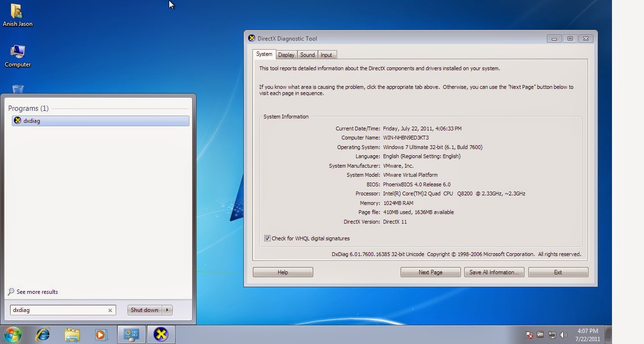Click Save All Information button
This screenshot has height=344, width=644.
point(494,272)
